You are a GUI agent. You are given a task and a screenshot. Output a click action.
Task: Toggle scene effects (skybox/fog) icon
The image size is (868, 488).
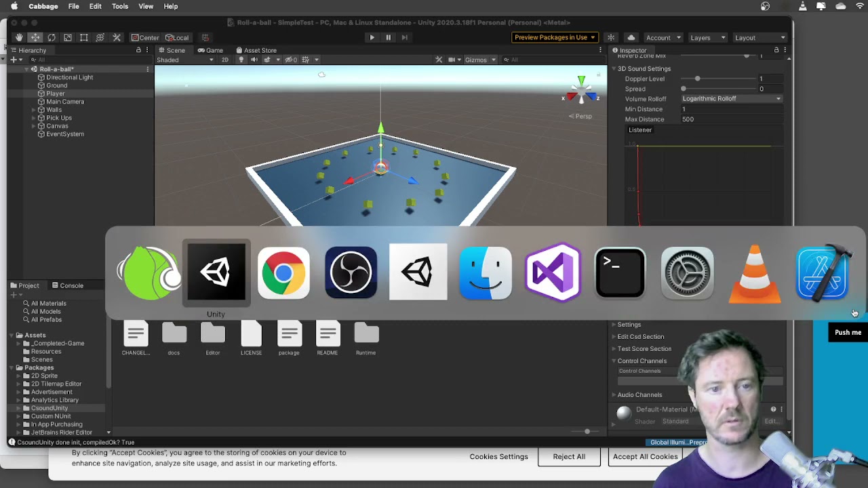pyautogui.click(x=269, y=60)
